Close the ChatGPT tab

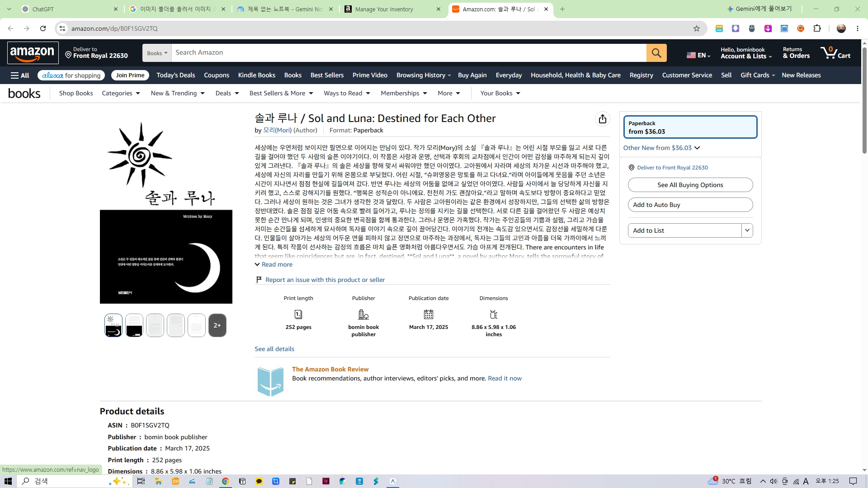116,9
